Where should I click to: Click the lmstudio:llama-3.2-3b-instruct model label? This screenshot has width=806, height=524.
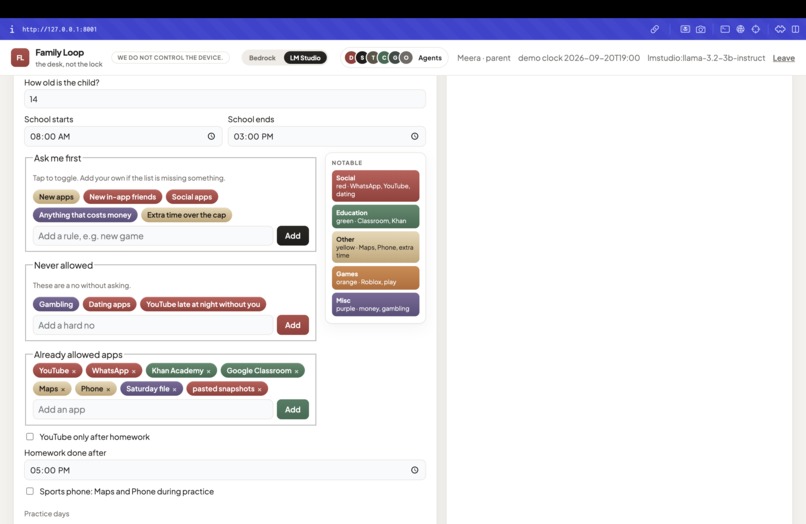pyautogui.click(x=706, y=58)
